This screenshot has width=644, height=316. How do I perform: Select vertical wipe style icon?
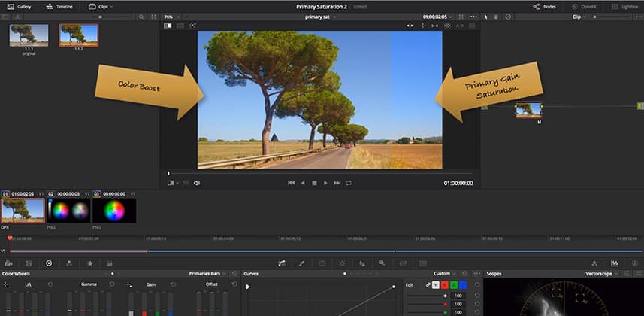(422, 26)
